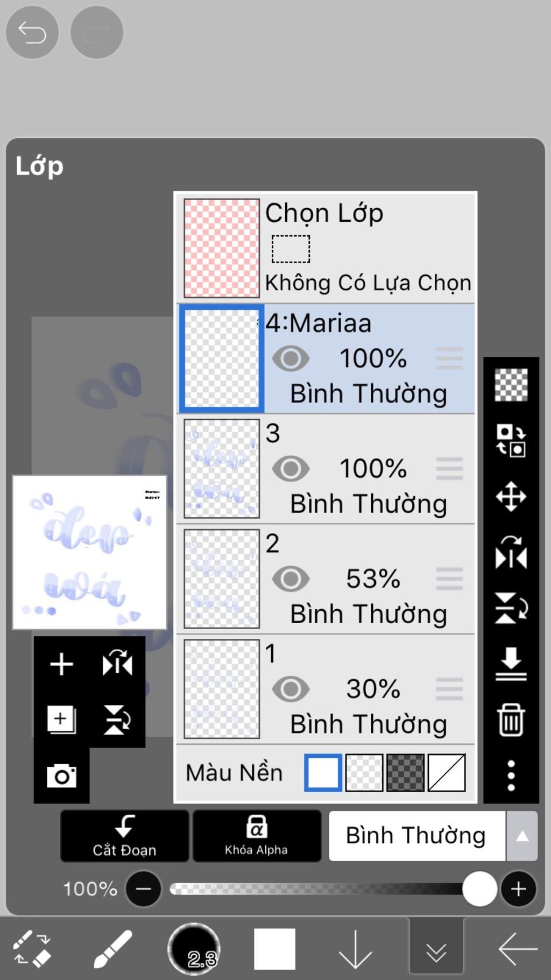The height and width of the screenshot is (980, 551).
Task: Click the Khóa Alpha lock button
Action: click(257, 836)
